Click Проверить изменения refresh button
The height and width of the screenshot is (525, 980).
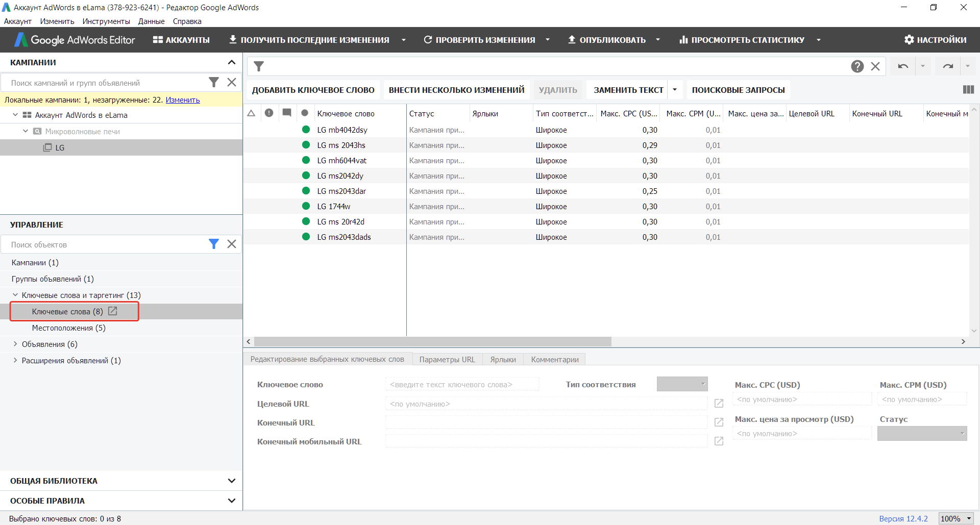[479, 40]
